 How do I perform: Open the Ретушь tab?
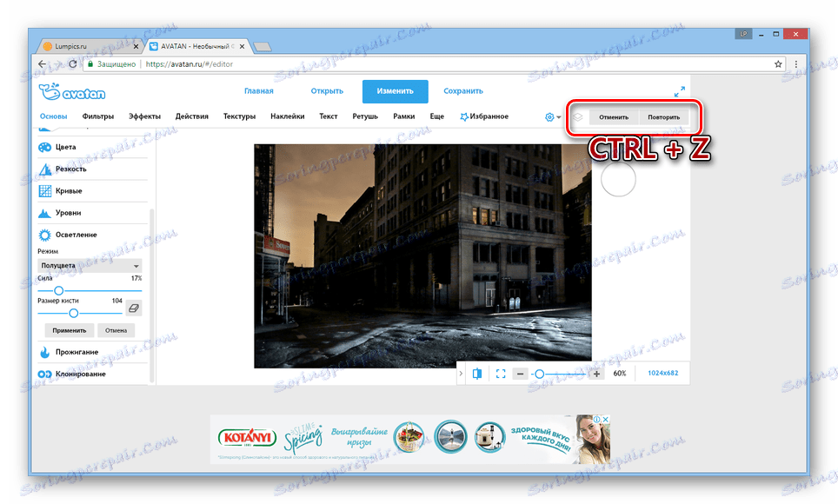365,116
